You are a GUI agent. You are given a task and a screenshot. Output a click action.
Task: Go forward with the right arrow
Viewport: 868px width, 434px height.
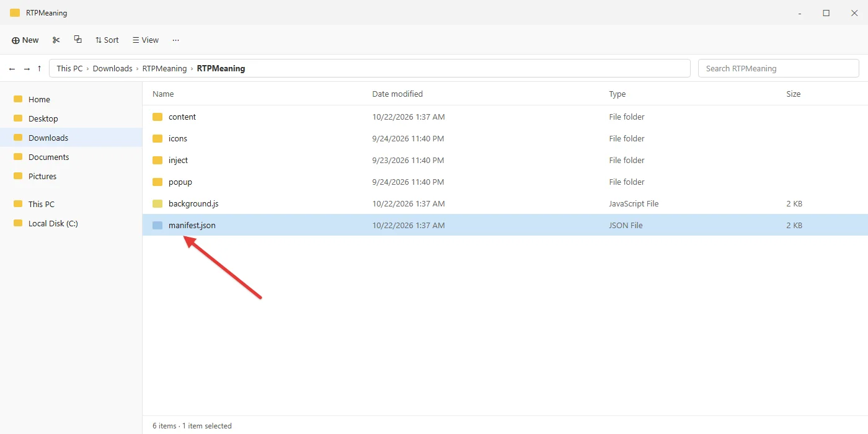point(26,68)
